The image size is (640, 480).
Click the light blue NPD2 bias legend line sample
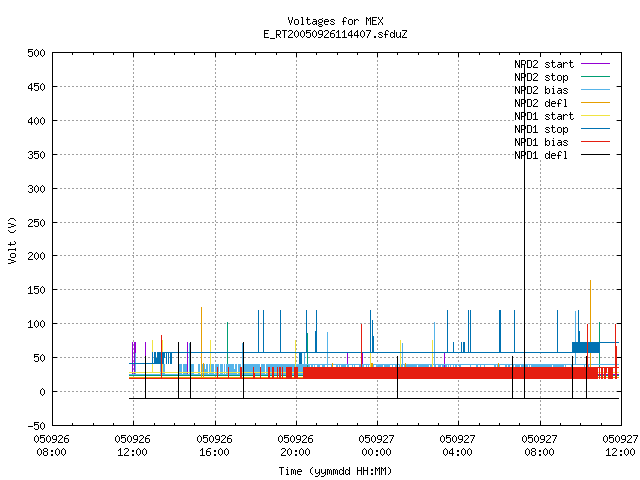tap(595, 90)
